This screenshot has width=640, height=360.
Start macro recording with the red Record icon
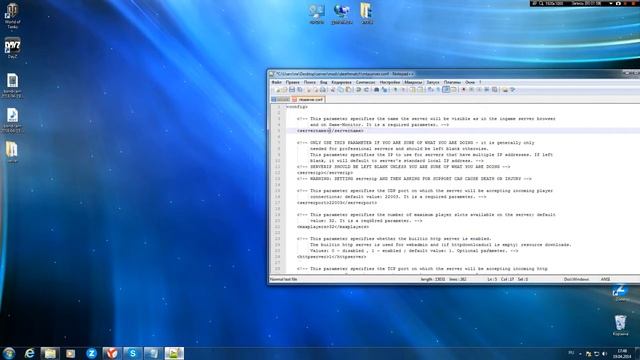pyautogui.click(x=464, y=89)
